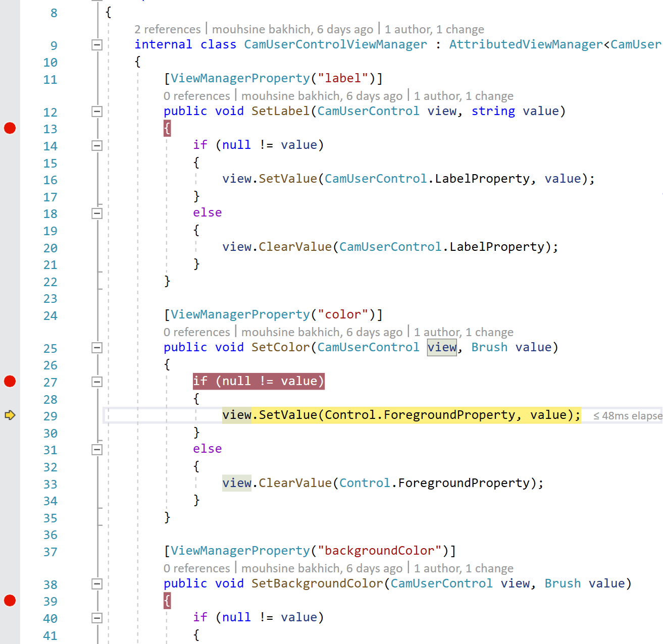Toggle a breakpoint in the margin beside line 14
The height and width of the screenshot is (644, 663).
(10, 146)
